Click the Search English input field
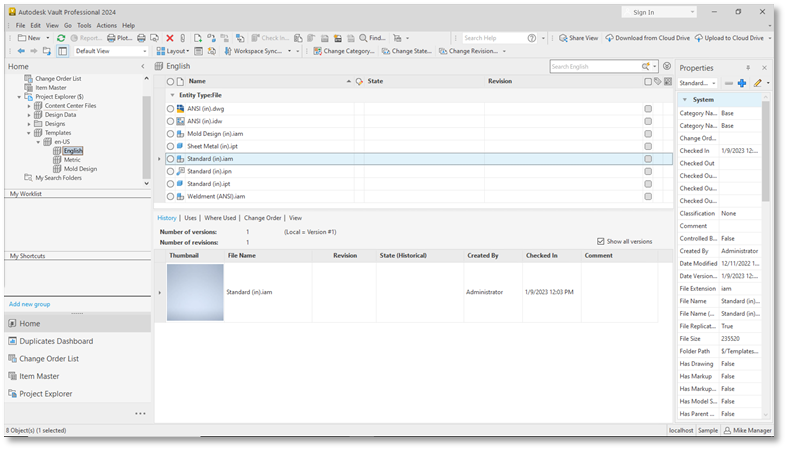The height and width of the screenshot is (450, 787). click(x=595, y=66)
